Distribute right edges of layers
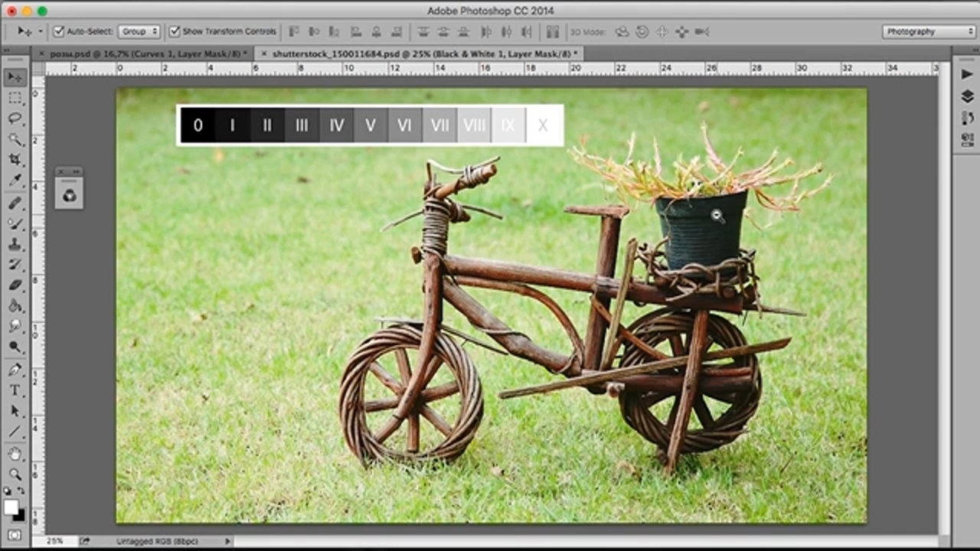 pyautogui.click(x=527, y=31)
